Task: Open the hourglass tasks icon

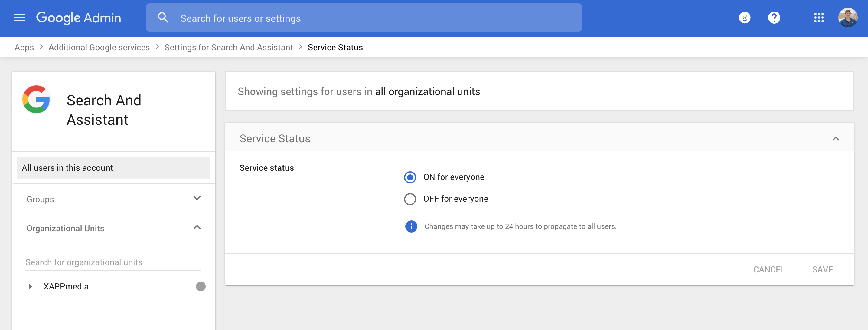Action: click(x=744, y=18)
